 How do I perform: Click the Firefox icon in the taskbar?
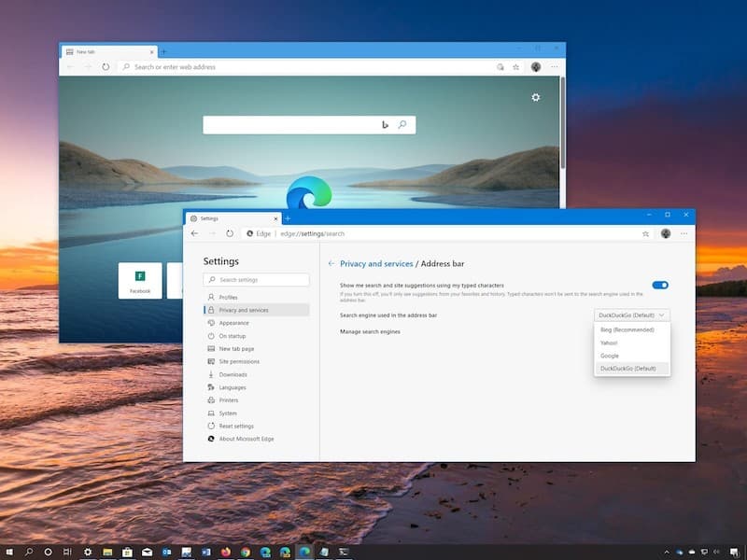click(226, 552)
